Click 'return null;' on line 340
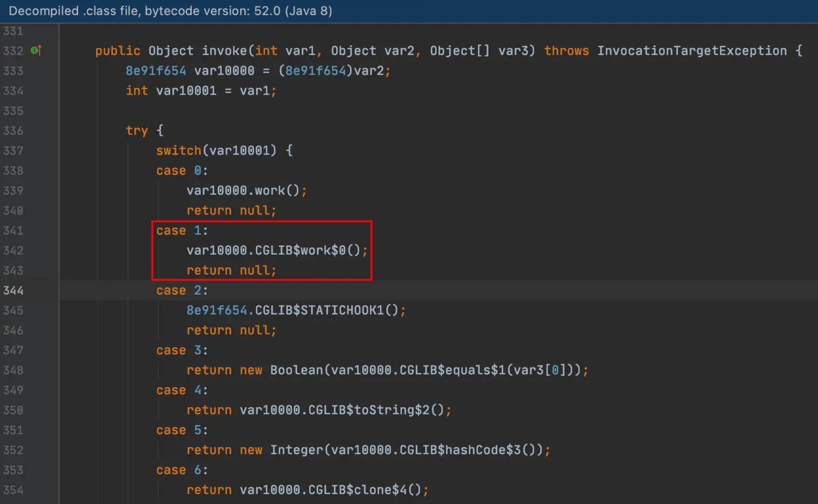 (231, 211)
